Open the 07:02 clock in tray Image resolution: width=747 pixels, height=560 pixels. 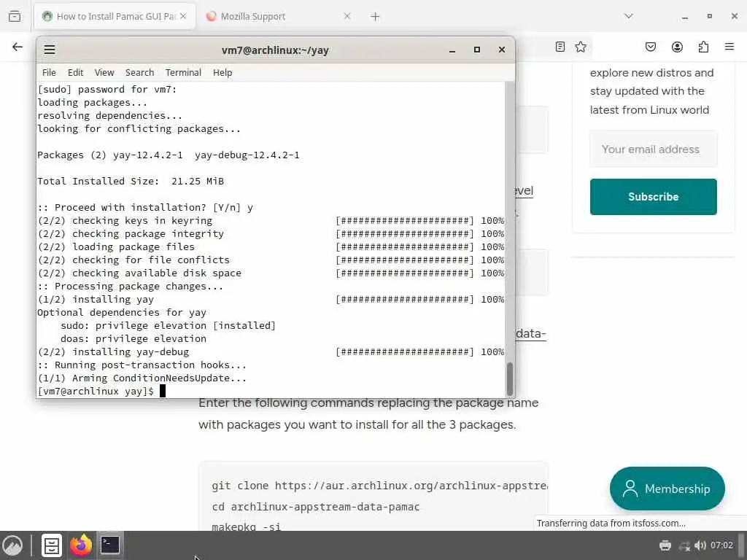[x=721, y=545]
